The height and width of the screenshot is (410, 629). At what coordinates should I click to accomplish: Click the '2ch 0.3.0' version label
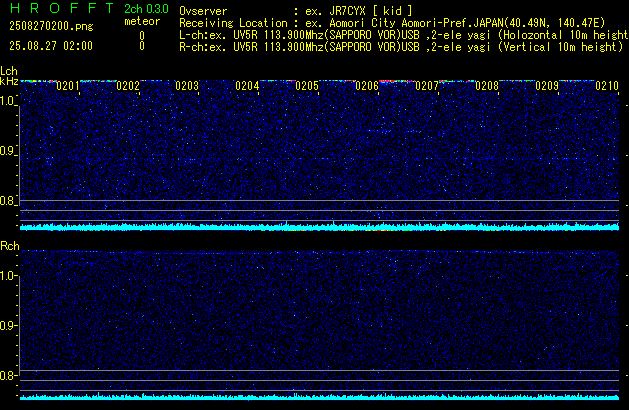146,9
